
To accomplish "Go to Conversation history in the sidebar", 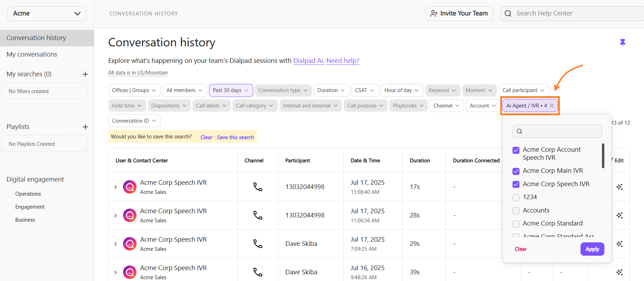I will tap(47, 38).
